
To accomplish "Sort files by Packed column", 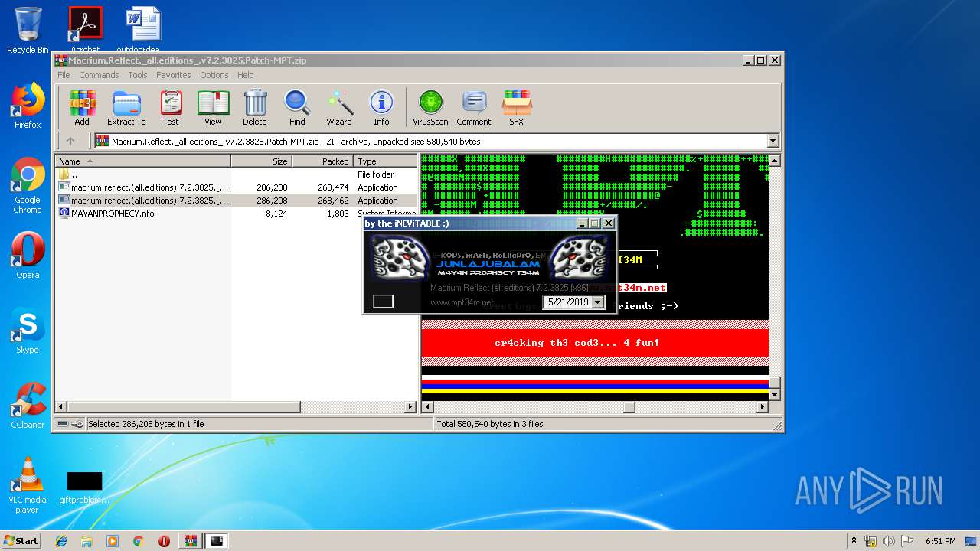I will (x=323, y=161).
